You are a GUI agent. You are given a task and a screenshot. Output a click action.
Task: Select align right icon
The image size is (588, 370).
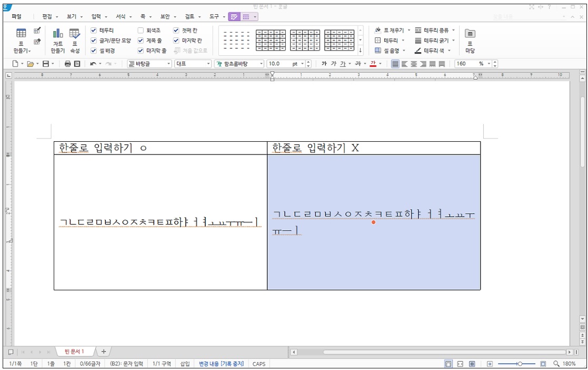pyautogui.click(x=423, y=64)
